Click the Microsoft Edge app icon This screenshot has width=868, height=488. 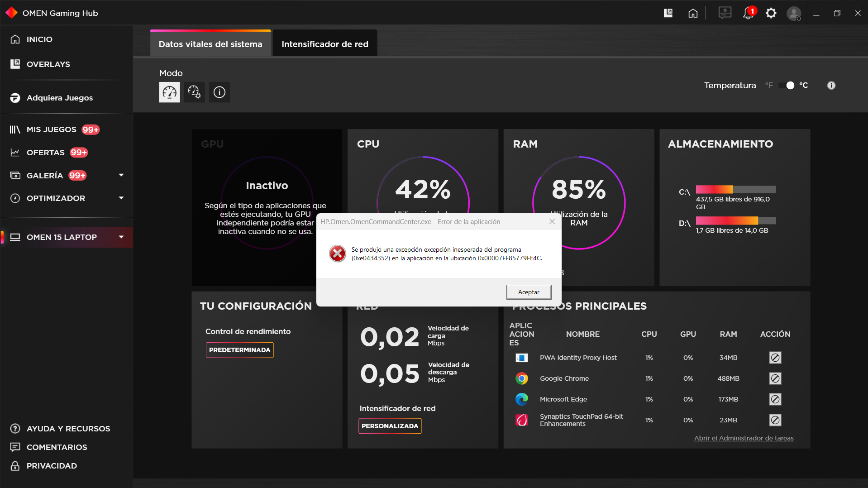click(522, 399)
